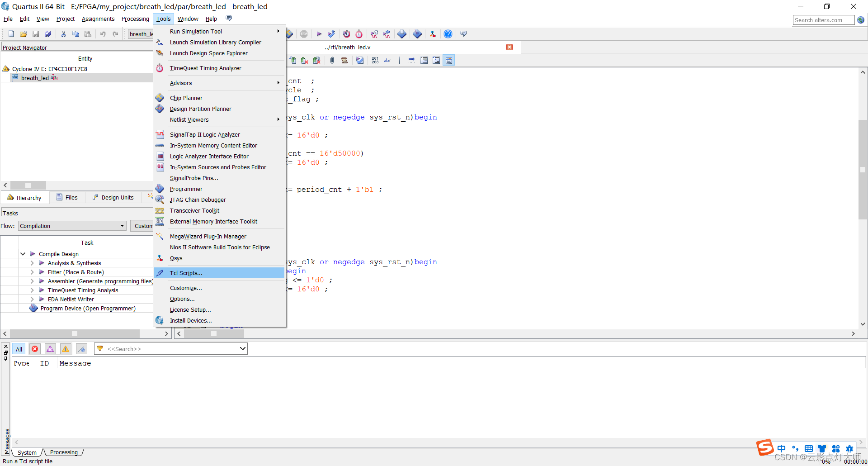Click the Open file folder icon
This screenshot has width=868, height=466.
24,34
